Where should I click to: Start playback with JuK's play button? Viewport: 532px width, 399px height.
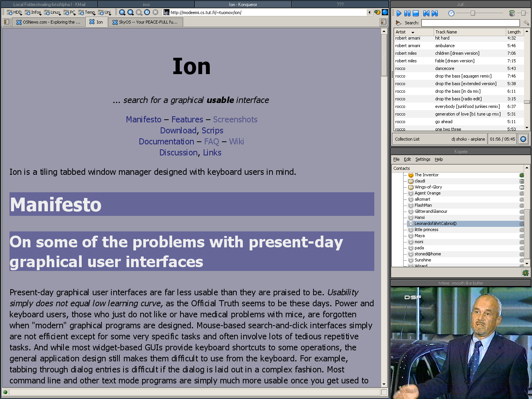pos(399,13)
